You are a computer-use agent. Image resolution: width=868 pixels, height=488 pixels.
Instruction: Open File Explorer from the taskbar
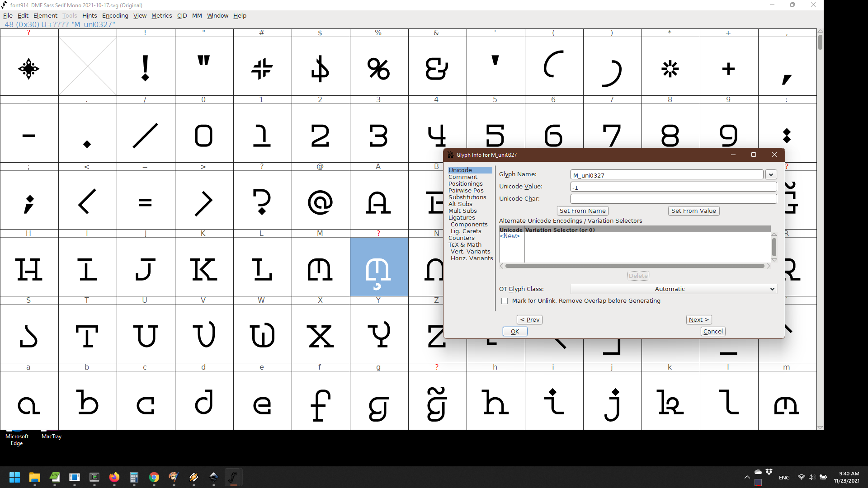[34, 477]
